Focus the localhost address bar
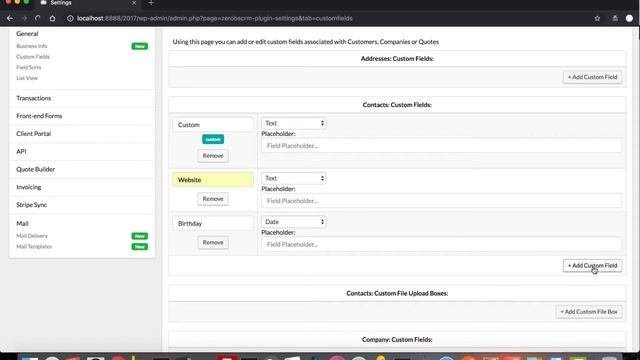Viewport: 640px width, 360px height. (x=215, y=18)
